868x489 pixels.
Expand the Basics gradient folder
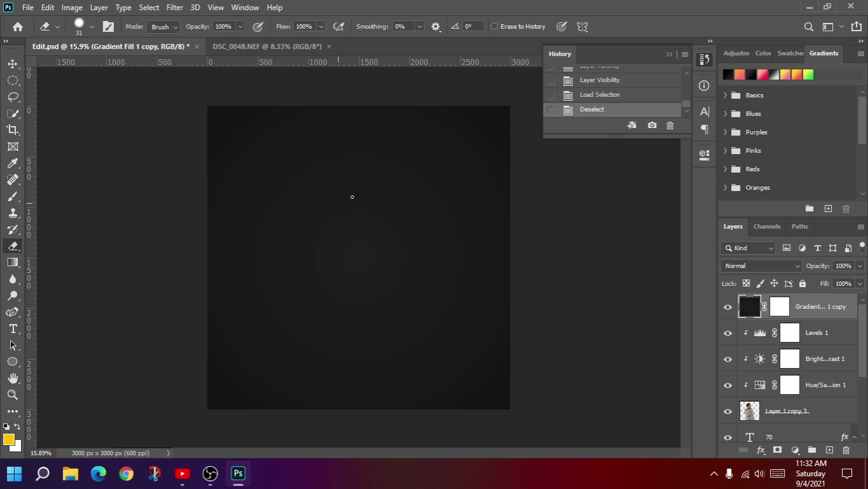coord(725,96)
